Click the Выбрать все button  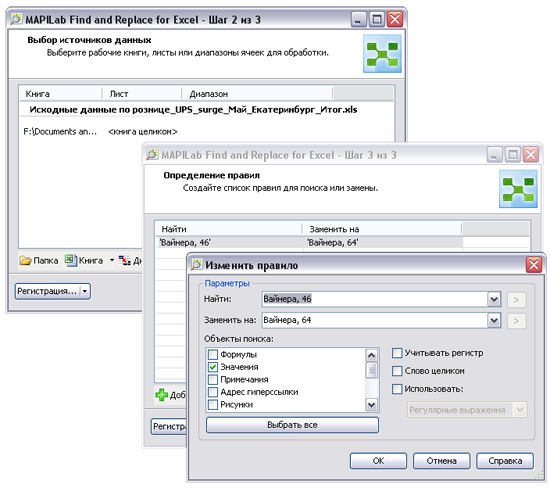(x=292, y=425)
